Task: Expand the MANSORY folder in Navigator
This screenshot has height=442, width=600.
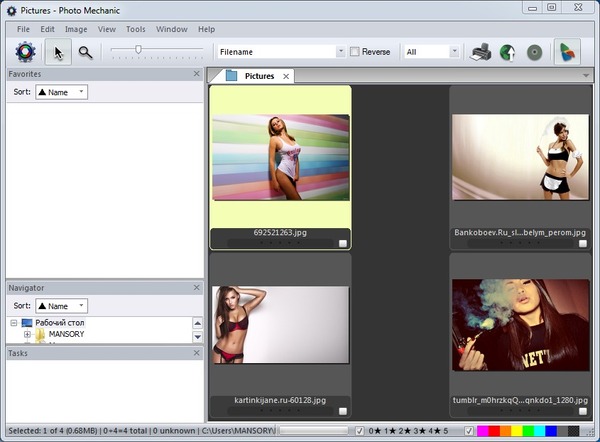Action: tap(28, 334)
